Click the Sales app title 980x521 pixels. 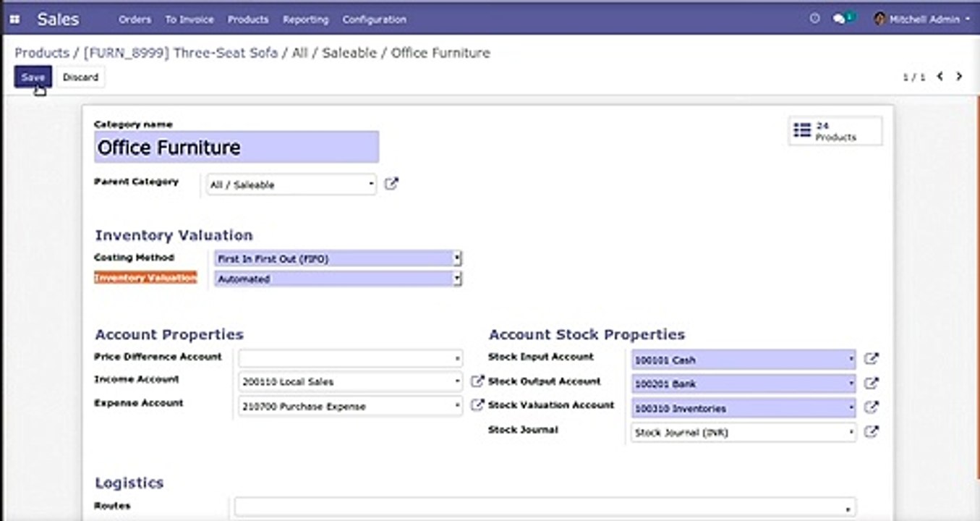[x=58, y=20]
